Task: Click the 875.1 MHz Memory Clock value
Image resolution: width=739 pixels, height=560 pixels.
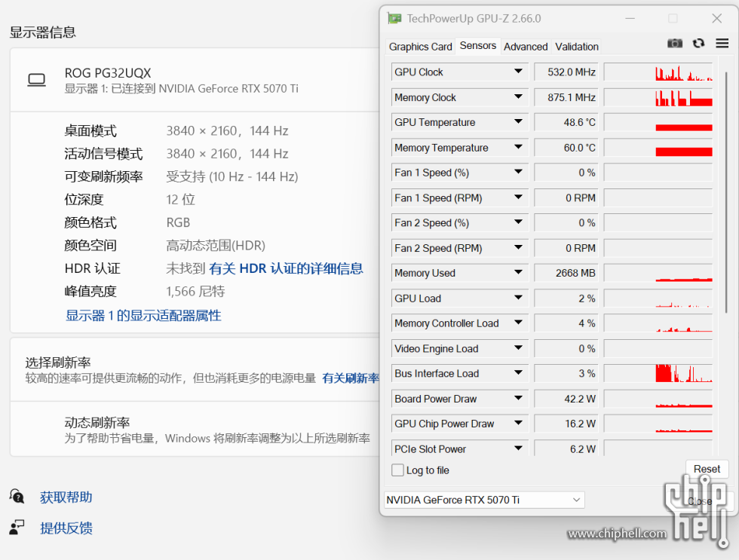Action: click(566, 97)
